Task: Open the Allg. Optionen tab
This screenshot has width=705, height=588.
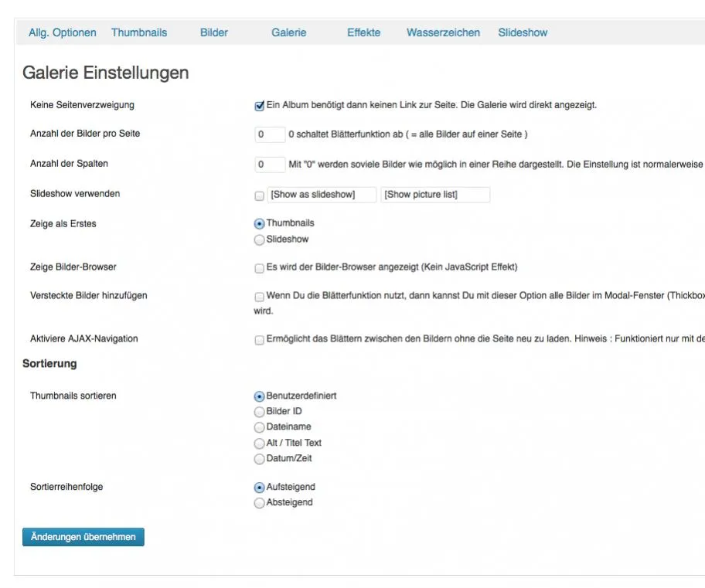Action: pos(62,32)
